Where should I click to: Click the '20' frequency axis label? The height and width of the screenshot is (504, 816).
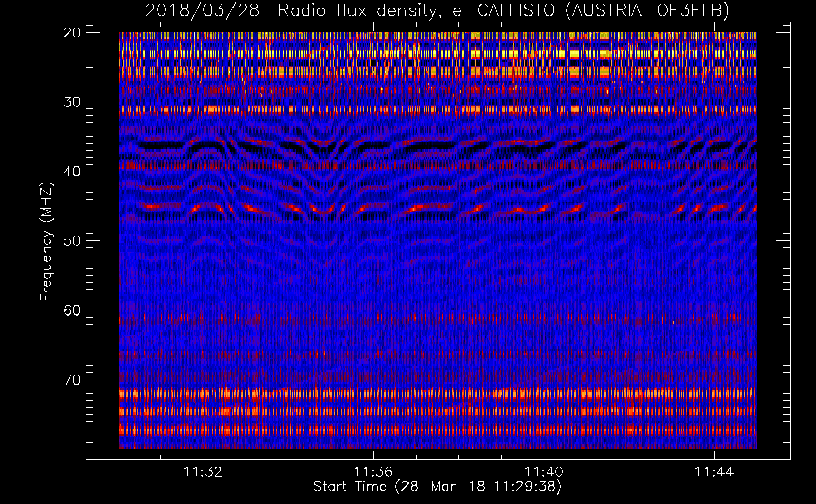coord(72,33)
